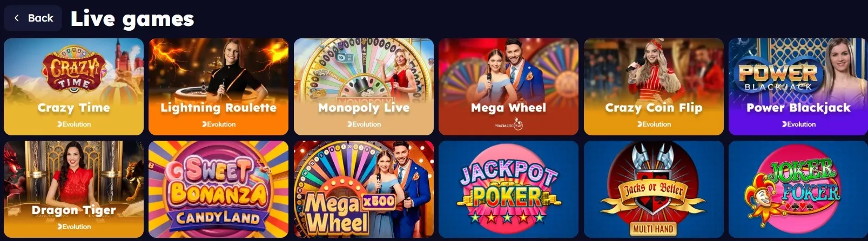The width and height of the screenshot is (868, 241).
Task: Click the back chevron arrow icon
Action: click(17, 18)
